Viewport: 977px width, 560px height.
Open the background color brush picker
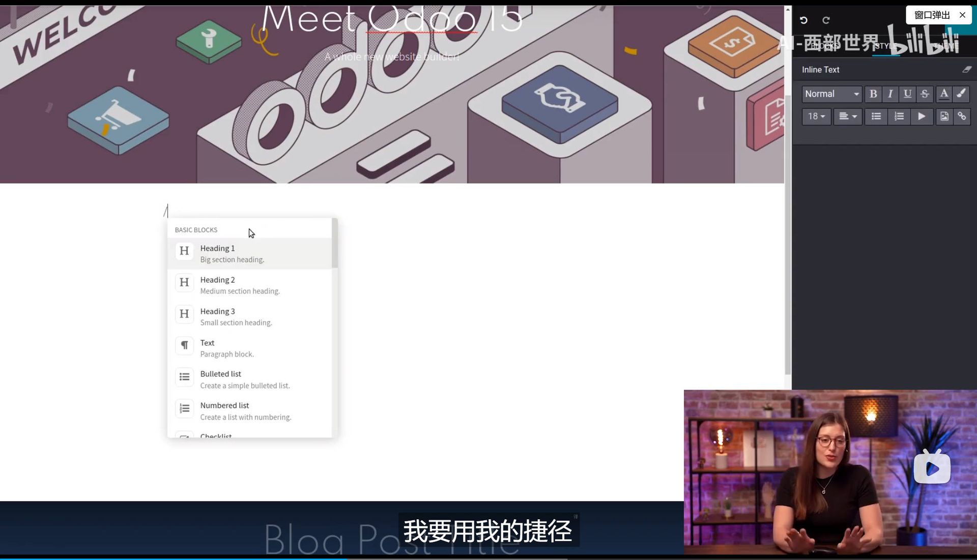coord(961,94)
